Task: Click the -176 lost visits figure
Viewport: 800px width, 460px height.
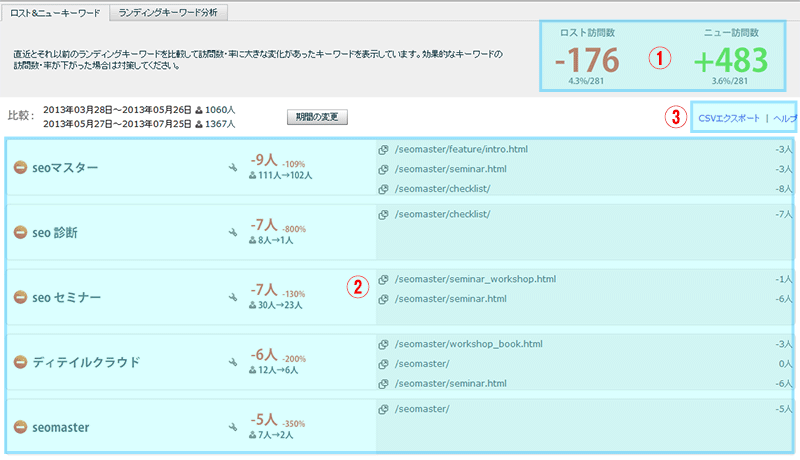Action: coord(587,60)
